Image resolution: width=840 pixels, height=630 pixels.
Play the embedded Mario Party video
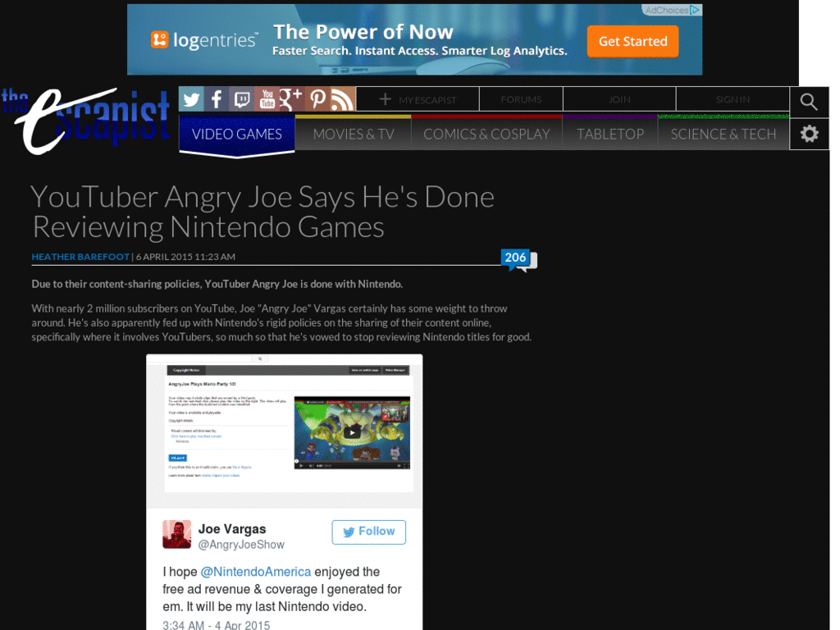tap(352, 432)
